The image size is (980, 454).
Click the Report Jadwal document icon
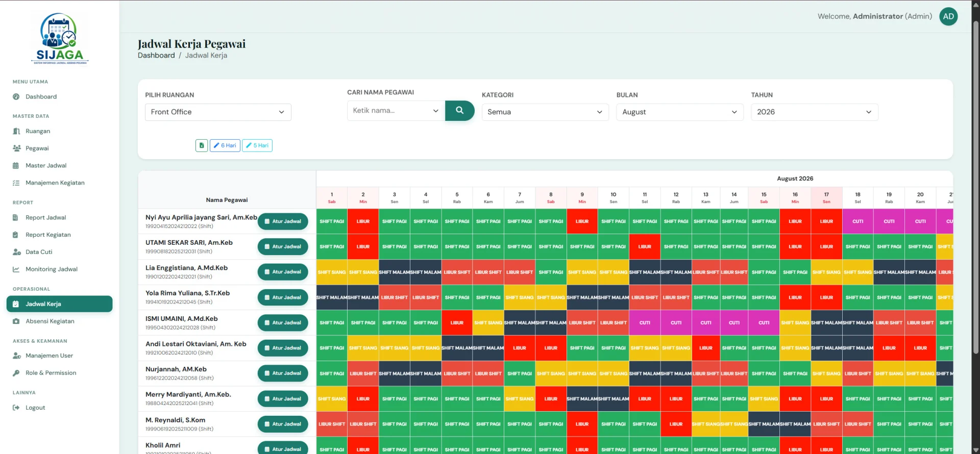point(16,218)
